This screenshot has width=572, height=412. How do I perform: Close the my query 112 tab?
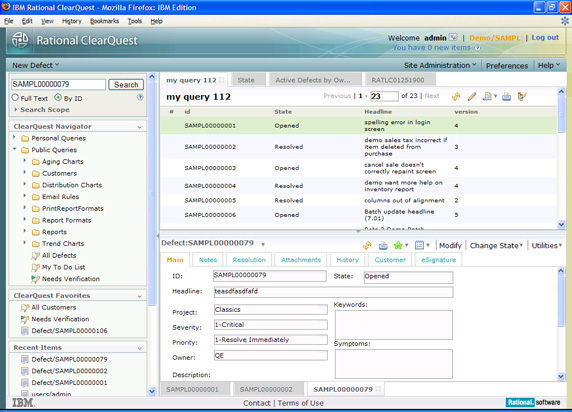[x=222, y=80]
